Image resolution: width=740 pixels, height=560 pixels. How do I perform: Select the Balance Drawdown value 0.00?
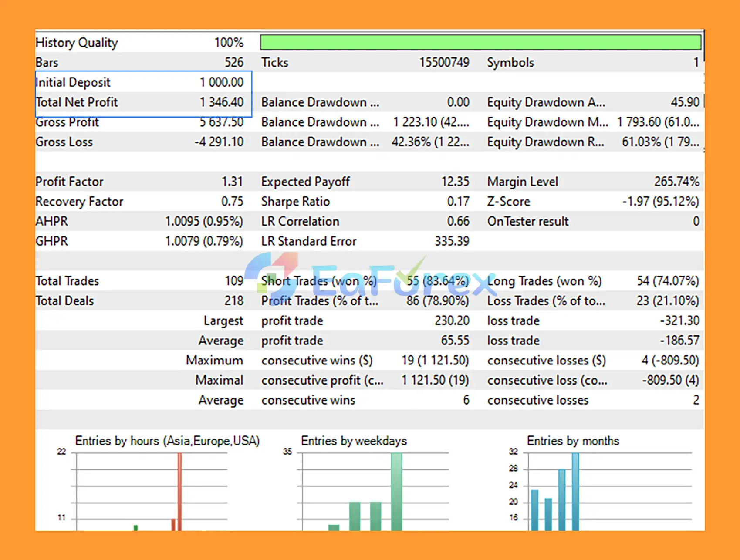(x=458, y=102)
